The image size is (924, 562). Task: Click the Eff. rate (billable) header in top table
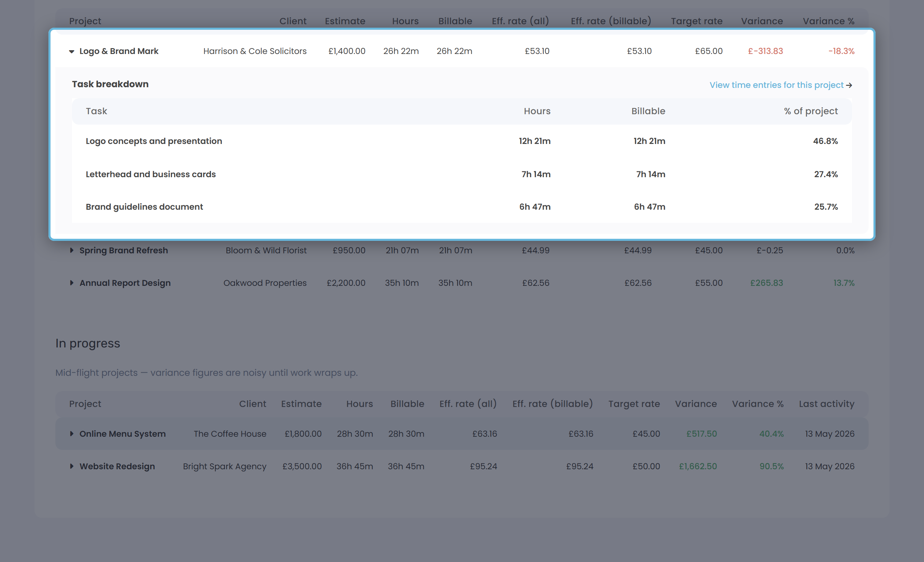(x=611, y=21)
